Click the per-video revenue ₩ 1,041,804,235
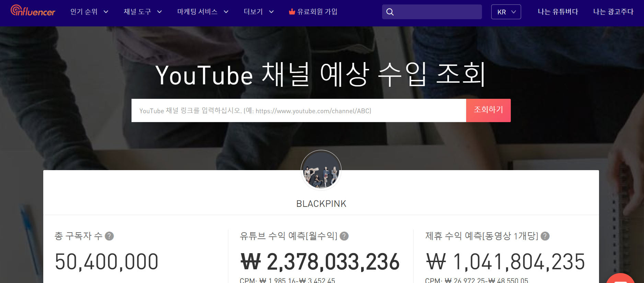 [505, 262]
